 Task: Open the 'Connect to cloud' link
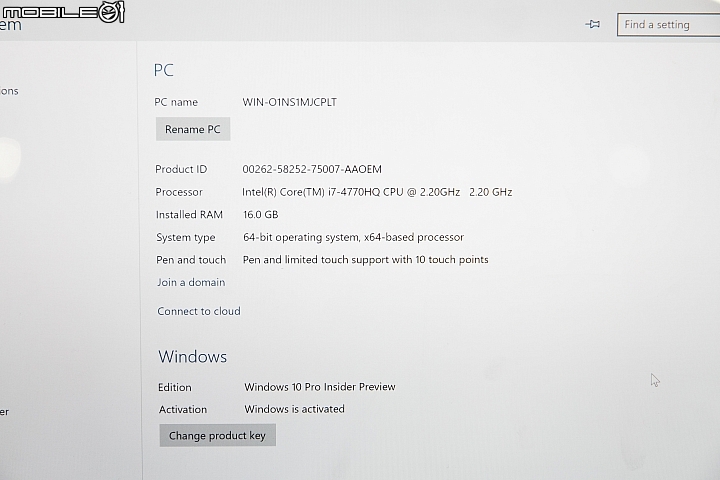(x=199, y=311)
